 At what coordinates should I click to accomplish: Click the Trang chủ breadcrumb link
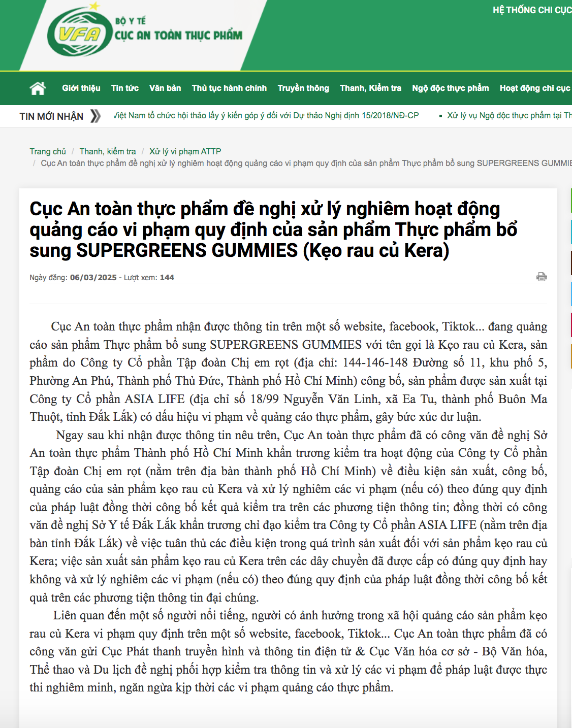[x=48, y=151]
